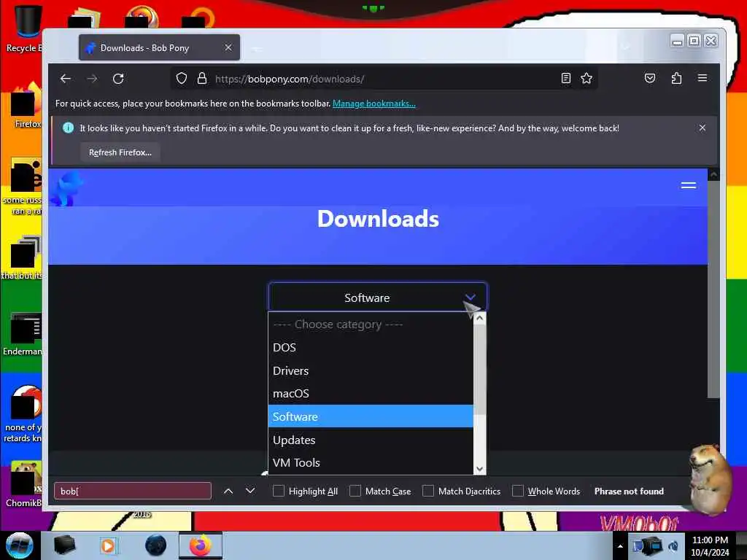The width and height of the screenshot is (747, 560).
Task: Open the tracking protection shield icon
Action: pos(182,79)
